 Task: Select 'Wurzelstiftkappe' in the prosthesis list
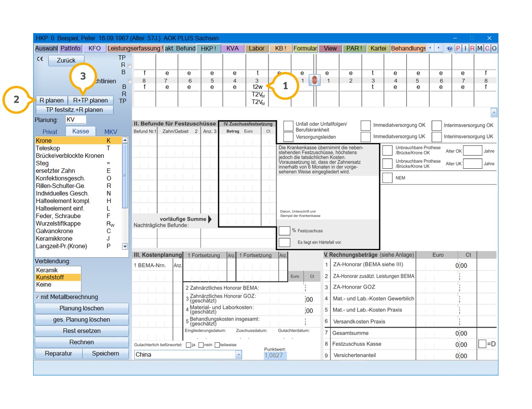pyautogui.click(x=79, y=224)
